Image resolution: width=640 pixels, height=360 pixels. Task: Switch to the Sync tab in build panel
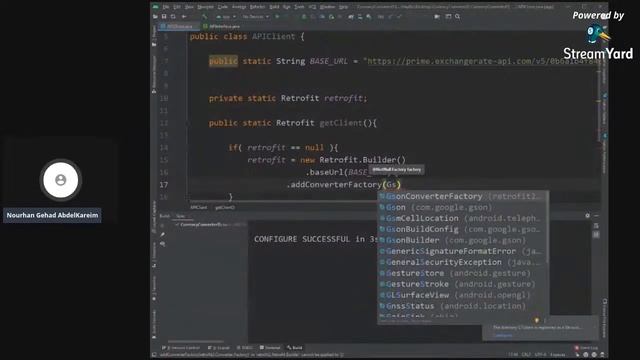(181, 216)
